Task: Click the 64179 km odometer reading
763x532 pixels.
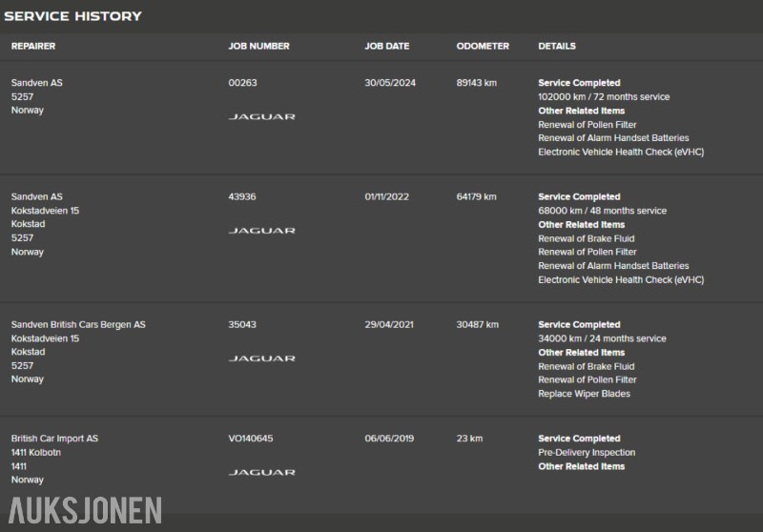Action: (x=477, y=197)
